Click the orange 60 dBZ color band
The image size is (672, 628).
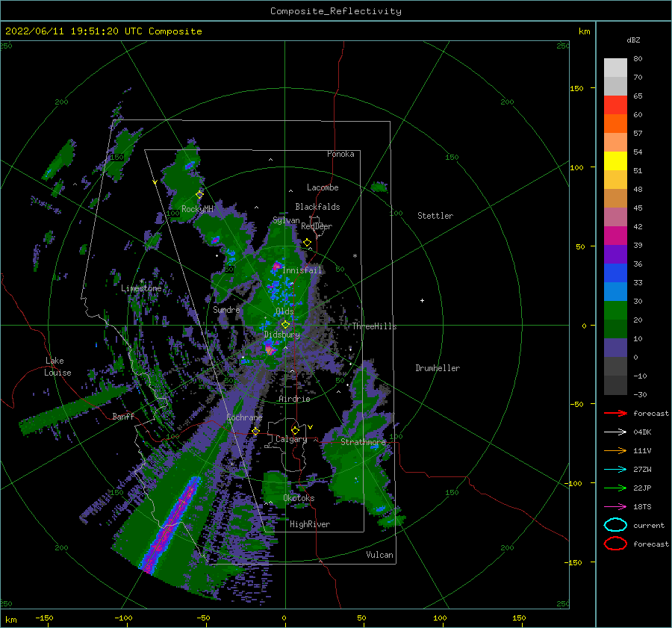[x=615, y=123]
